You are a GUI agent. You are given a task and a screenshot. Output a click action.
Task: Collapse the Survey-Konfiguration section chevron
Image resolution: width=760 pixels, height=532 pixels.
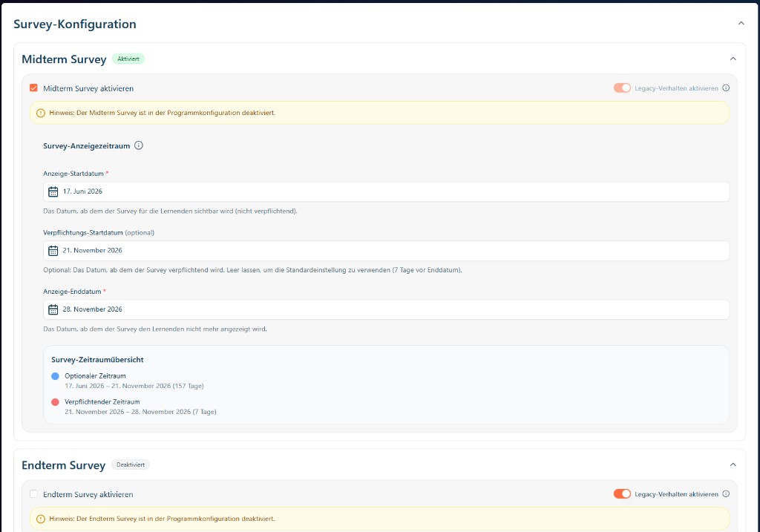pos(741,23)
